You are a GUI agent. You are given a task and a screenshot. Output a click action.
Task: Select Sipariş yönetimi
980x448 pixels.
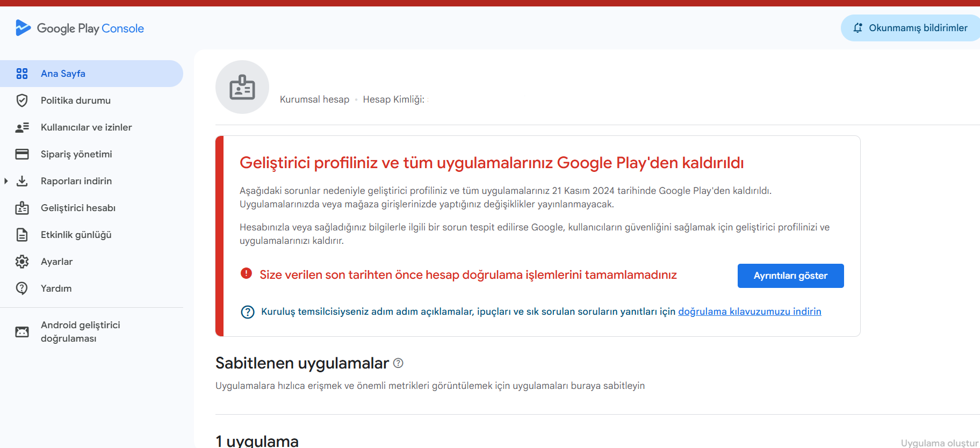(91, 154)
